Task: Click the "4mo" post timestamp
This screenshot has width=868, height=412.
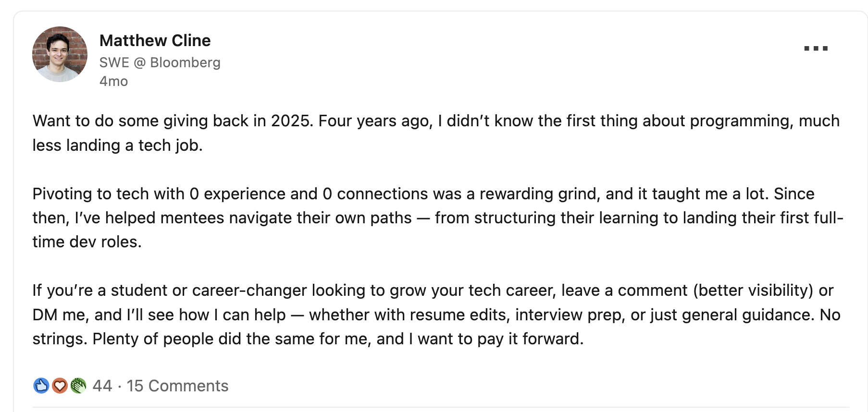Action: pos(113,81)
